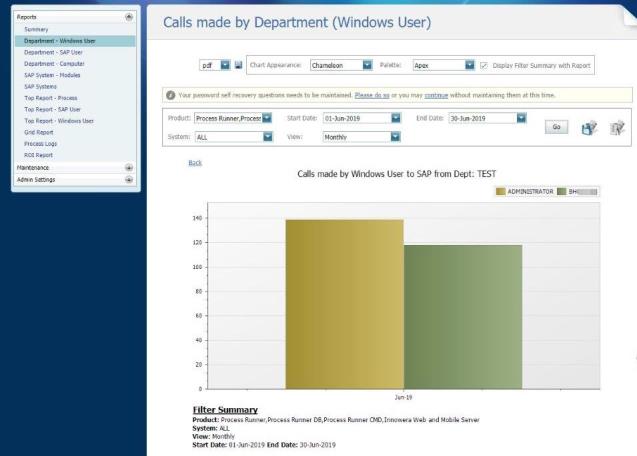The image size is (637, 456).
Task: Expand the Admin Settings section
Action: point(129,179)
